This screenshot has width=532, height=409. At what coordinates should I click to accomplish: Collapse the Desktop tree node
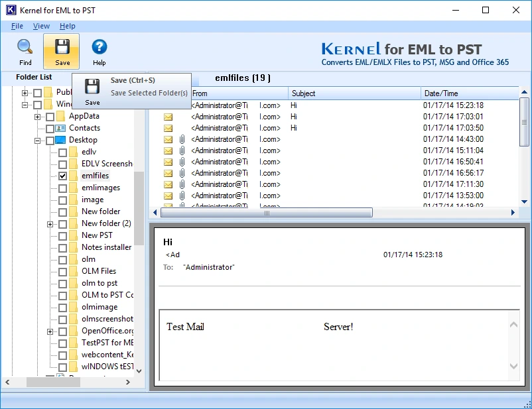tap(37, 141)
